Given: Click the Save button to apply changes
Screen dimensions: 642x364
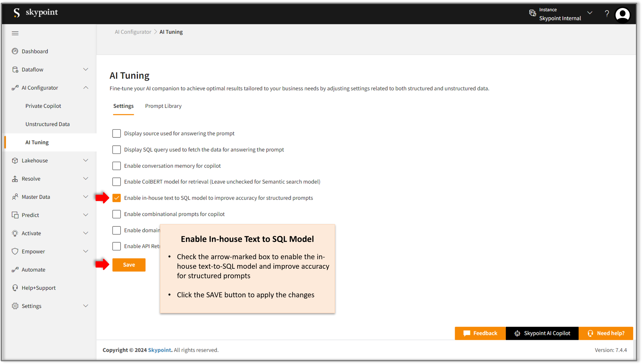Looking at the screenshot, I should tap(128, 264).
